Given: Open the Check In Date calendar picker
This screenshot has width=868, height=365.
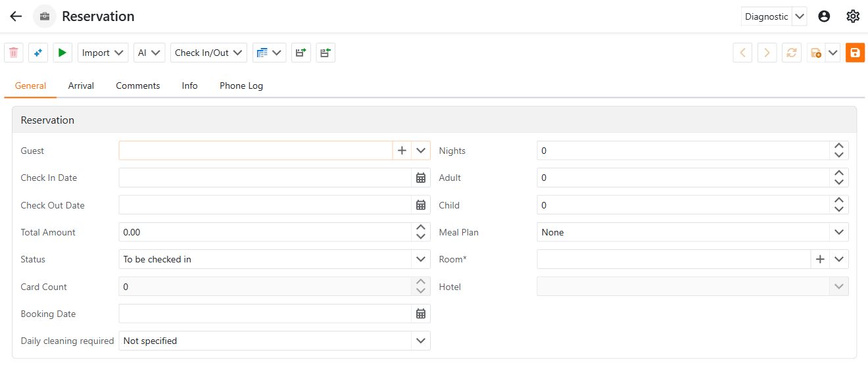Looking at the screenshot, I should click(x=421, y=178).
